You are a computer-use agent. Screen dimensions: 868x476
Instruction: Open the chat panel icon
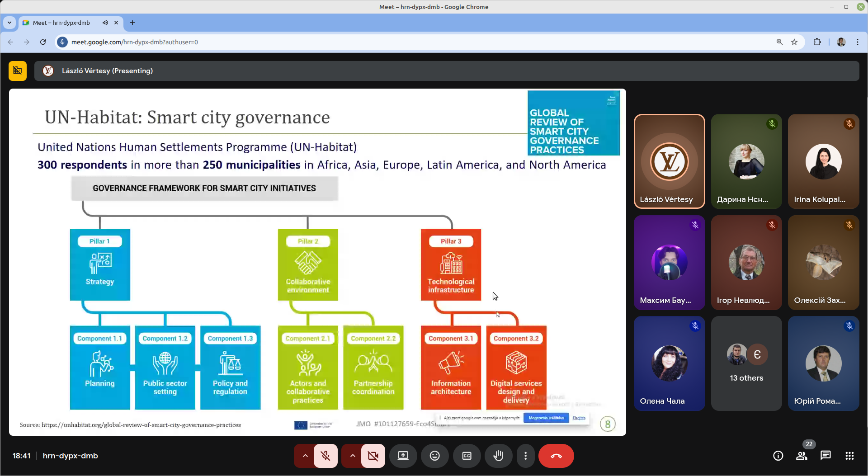pos(825,456)
